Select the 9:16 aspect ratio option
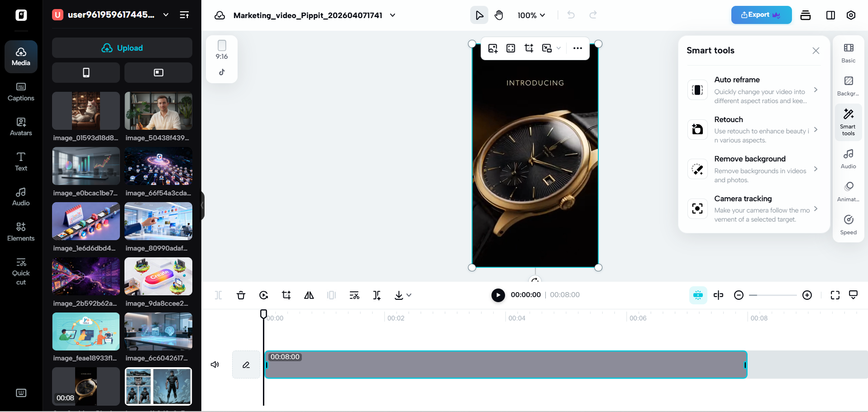Viewport: 868px width, 412px height. 222,50
